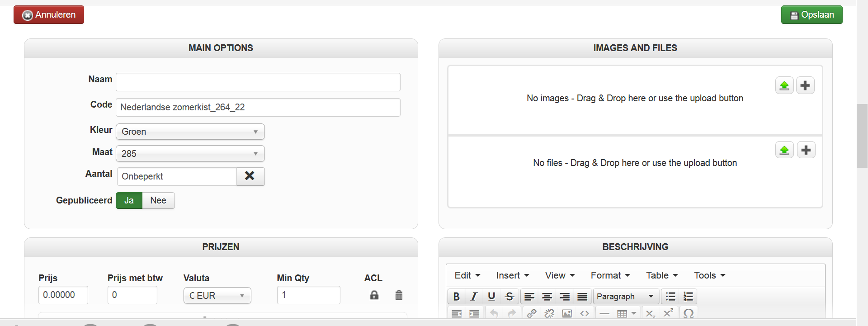
Task: Click the Opslaan button
Action: pos(811,15)
